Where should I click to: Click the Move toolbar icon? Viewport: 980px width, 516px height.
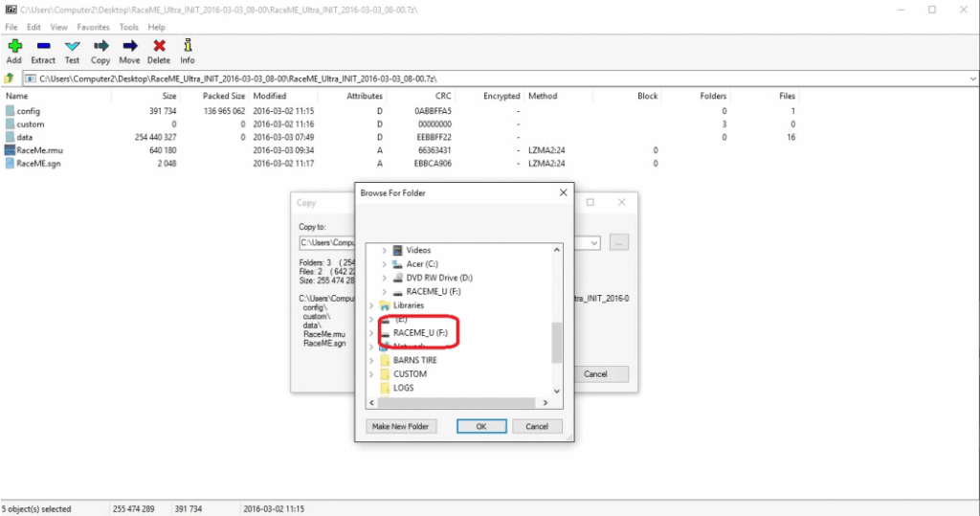(x=129, y=46)
